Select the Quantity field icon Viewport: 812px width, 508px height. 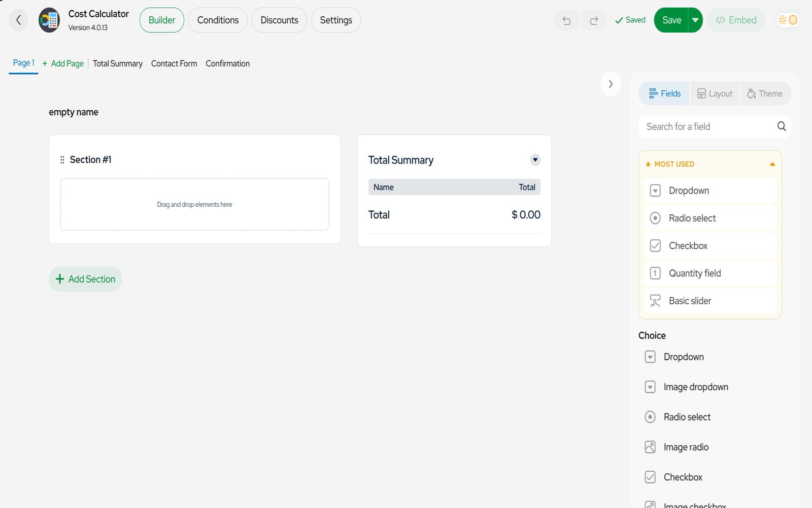(x=655, y=273)
